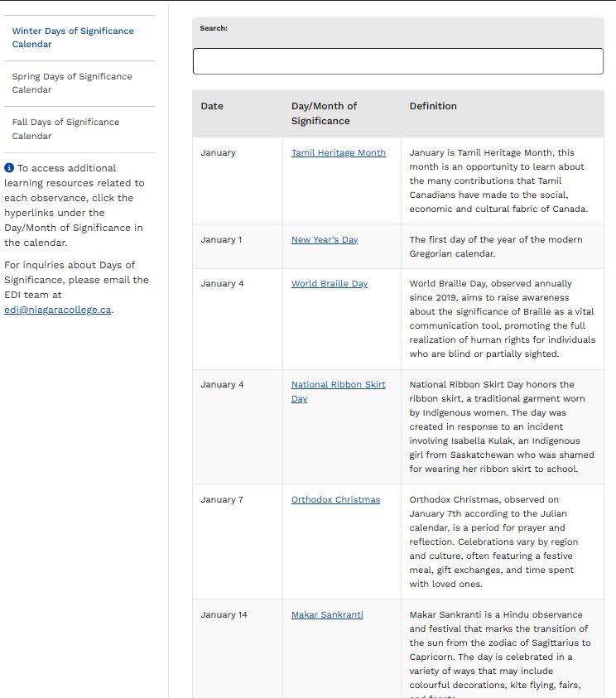Open Fall Days of Significance Calendar
The image size is (616, 698).
(65, 128)
